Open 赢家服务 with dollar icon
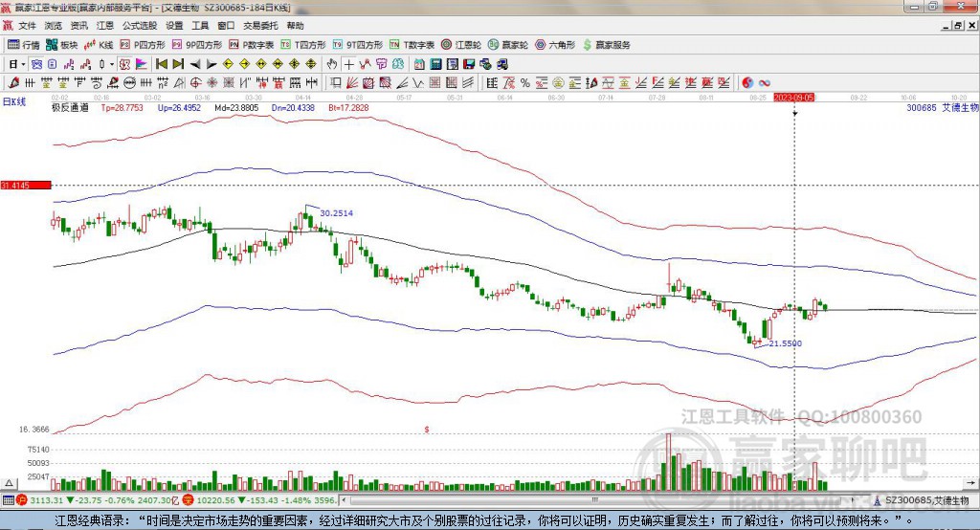The height and width of the screenshot is (530, 980). tap(607, 45)
